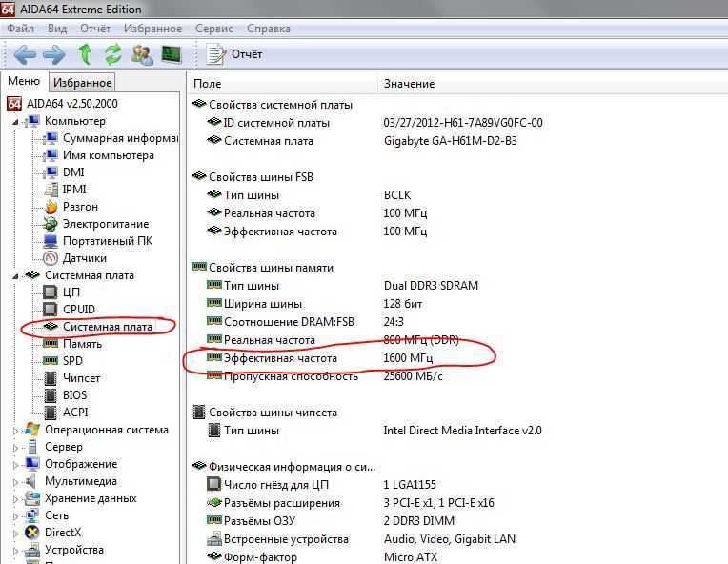Expand the Сеть tree node
Screen dimensions: 728x564
15,516
